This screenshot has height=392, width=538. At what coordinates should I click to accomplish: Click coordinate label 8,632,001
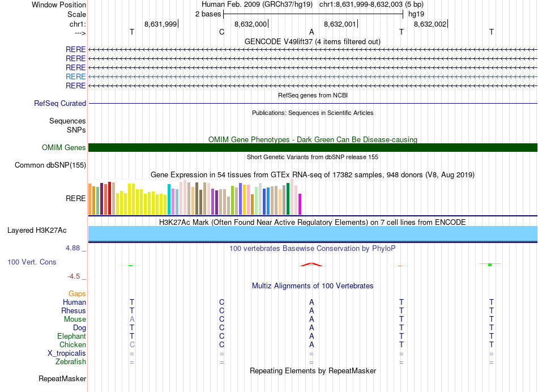pyautogui.click(x=340, y=24)
